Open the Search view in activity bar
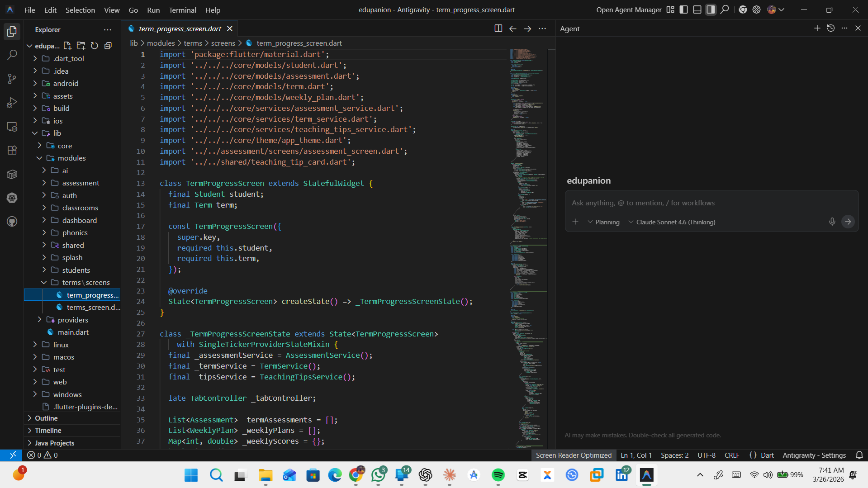Viewport: 868px width, 488px height. (12, 55)
